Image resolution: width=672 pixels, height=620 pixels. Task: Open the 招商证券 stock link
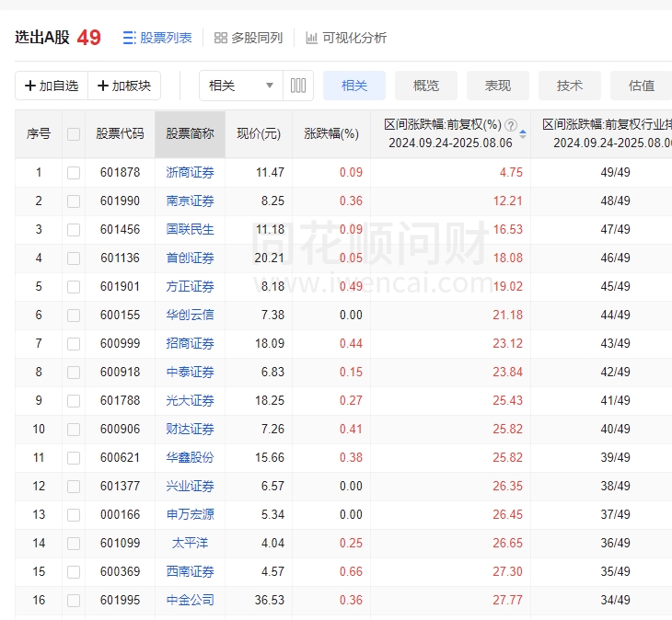tap(190, 343)
